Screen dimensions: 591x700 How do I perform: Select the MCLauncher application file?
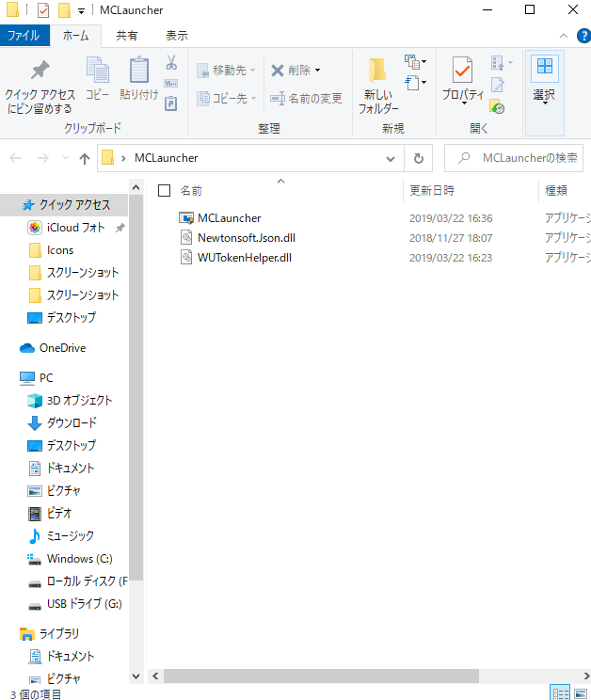229,218
